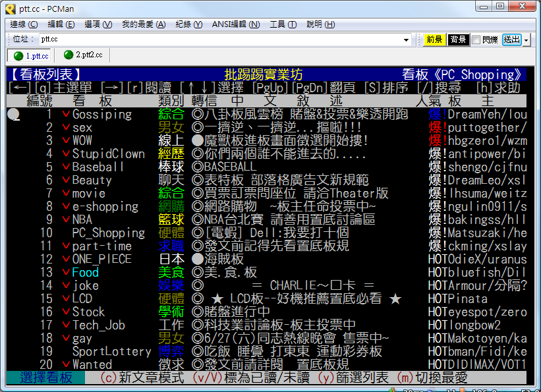Click the [/]搜尋 shortcut text
The height and width of the screenshot is (392, 541).
pos(440,88)
